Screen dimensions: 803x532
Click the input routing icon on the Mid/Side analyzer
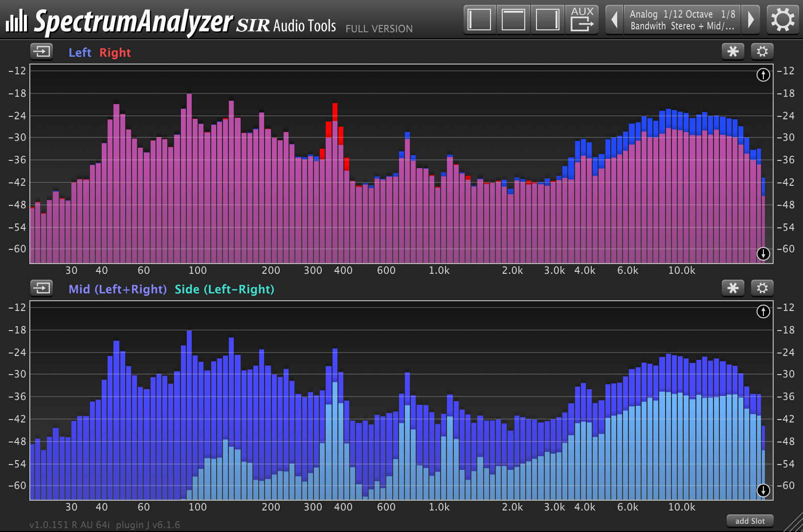pos(42,288)
